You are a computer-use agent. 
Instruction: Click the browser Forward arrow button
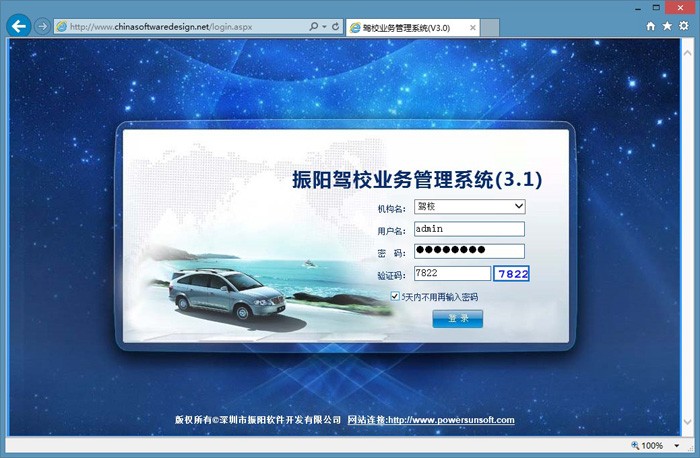[x=42, y=26]
